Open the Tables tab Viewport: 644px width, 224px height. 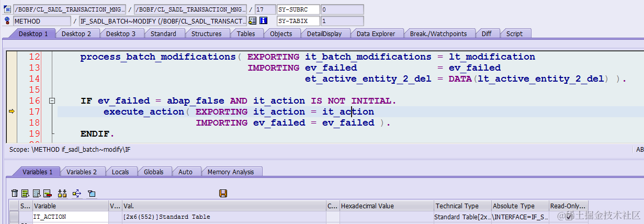246,33
